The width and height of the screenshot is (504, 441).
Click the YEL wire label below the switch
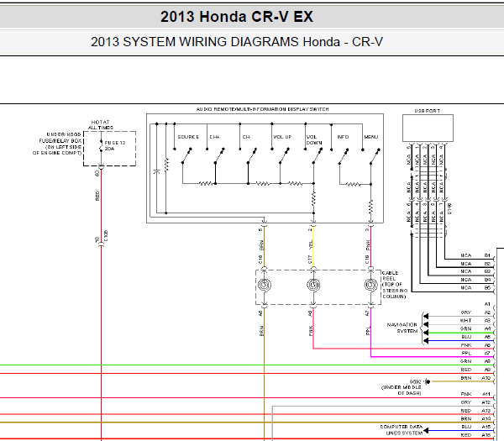click(x=311, y=244)
